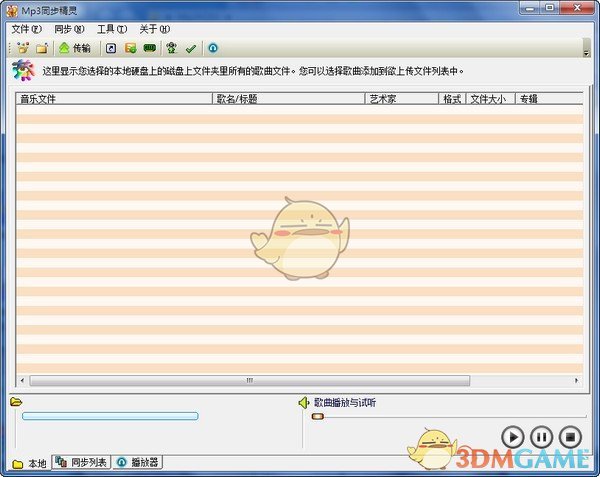
Task: Open the 关于 (About) menu
Action: pos(154,29)
